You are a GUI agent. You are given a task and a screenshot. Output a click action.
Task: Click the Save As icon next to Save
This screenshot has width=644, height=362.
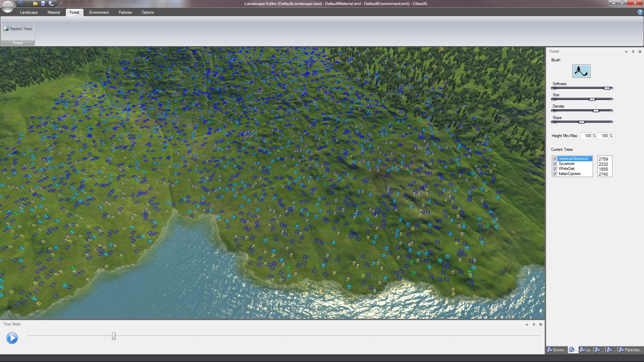pyautogui.click(x=50, y=3)
